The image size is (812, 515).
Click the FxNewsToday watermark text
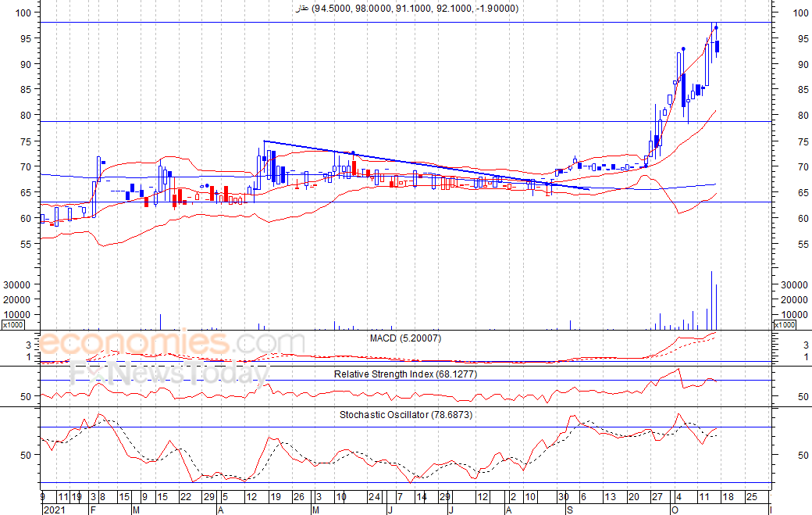pyautogui.click(x=170, y=372)
